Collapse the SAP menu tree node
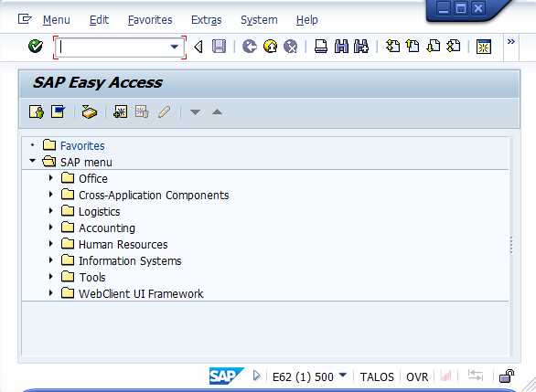The image size is (536, 392). 33,161
